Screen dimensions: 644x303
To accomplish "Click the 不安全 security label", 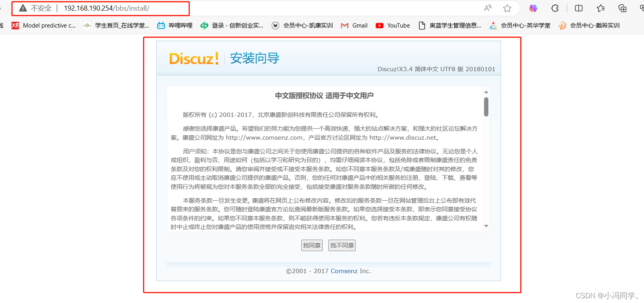I will [x=41, y=8].
